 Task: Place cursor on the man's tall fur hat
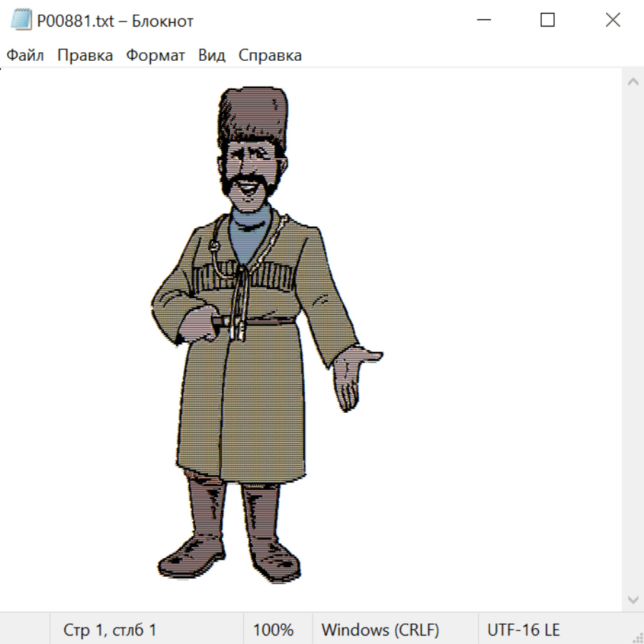[254, 114]
